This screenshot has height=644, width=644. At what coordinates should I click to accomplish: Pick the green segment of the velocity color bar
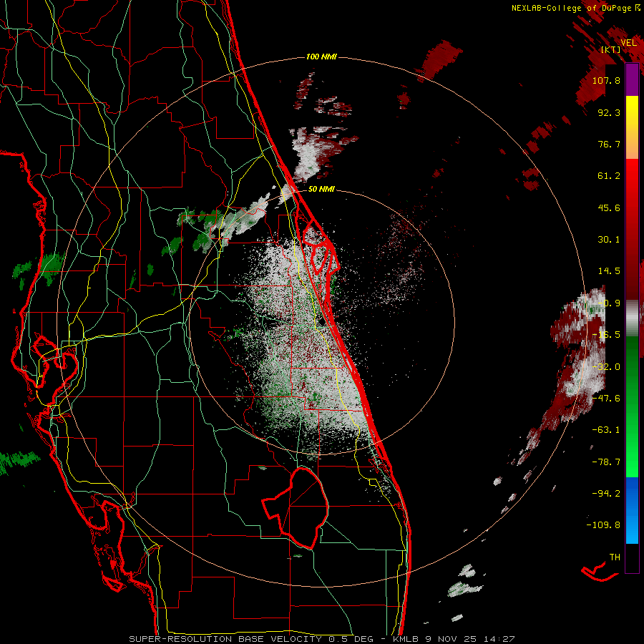(632, 406)
